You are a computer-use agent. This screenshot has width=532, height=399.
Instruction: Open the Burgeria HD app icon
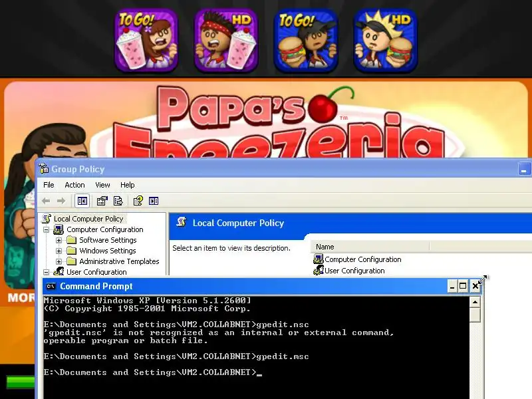tap(385, 41)
